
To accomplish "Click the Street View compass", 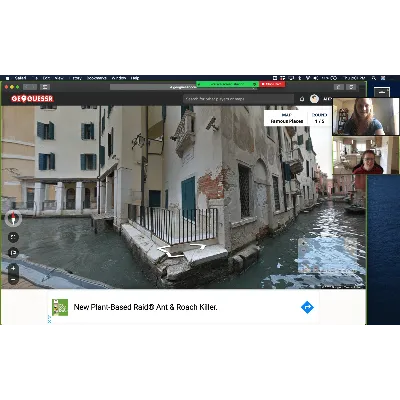I will [x=13, y=219].
